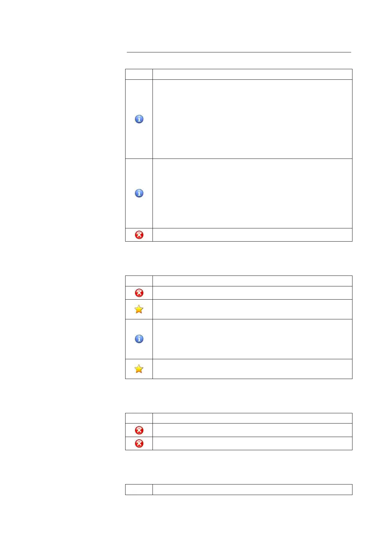Select the cell beside second table's lower star icon
Viewport: 392px width, 555px height.
pos(252,369)
